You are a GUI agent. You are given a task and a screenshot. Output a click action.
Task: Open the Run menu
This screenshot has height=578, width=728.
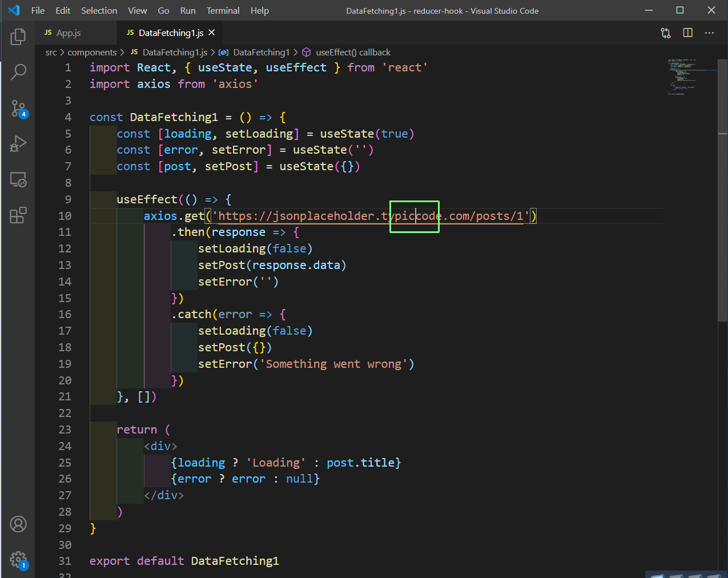coord(188,10)
